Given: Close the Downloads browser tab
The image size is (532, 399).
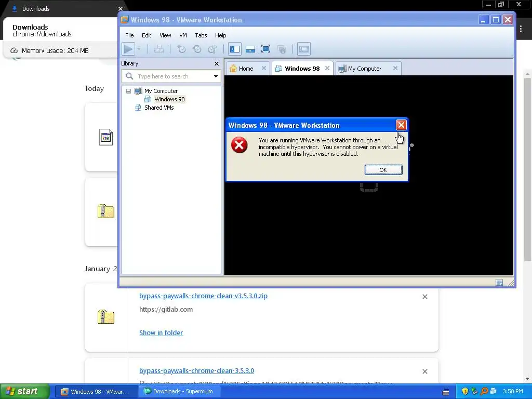Looking at the screenshot, I should (121, 9).
